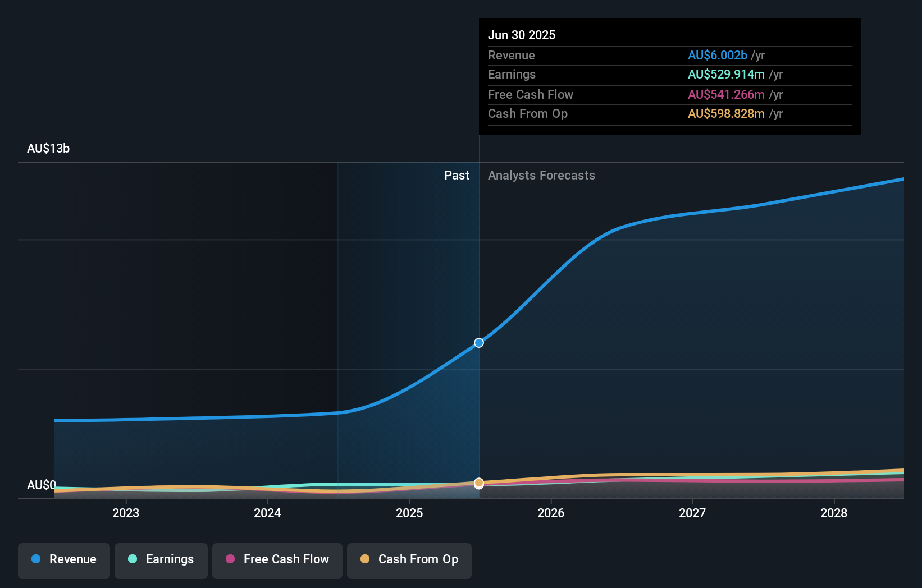
Task: Click the Jun 30 2025 tooltip date
Action: [x=522, y=35]
